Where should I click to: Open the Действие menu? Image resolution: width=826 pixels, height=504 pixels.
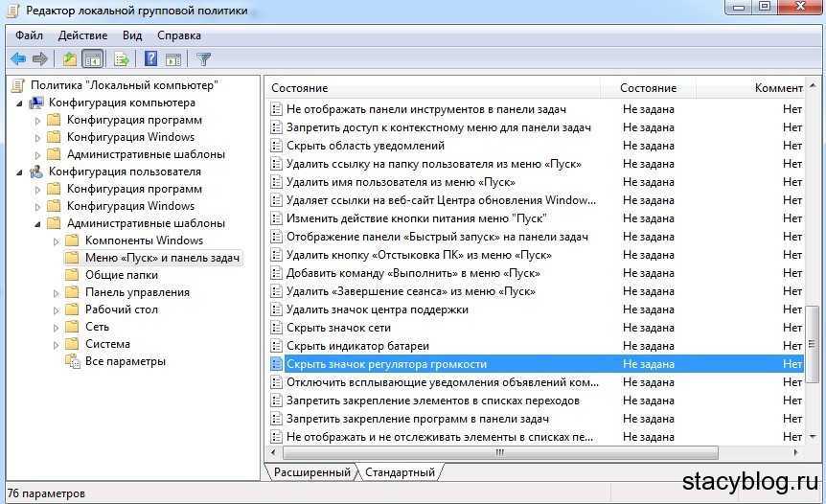(x=82, y=35)
